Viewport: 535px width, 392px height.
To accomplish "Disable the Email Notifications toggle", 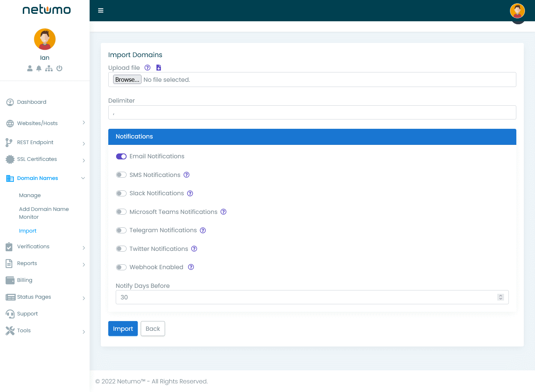I will tap(121, 156).
